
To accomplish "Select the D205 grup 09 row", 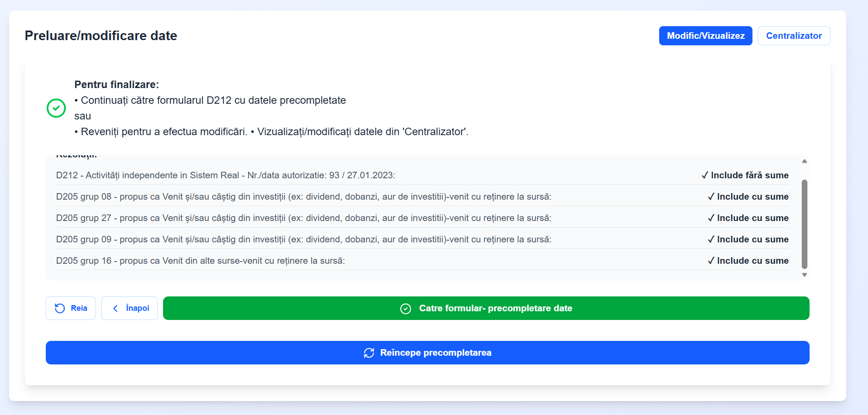I will coord(422,239).
